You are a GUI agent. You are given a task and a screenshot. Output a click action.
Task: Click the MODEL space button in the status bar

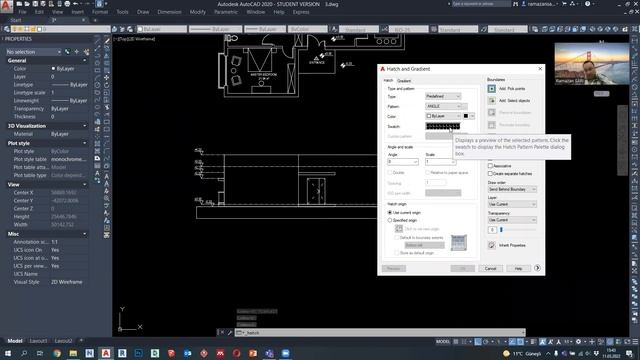(443, 342)
